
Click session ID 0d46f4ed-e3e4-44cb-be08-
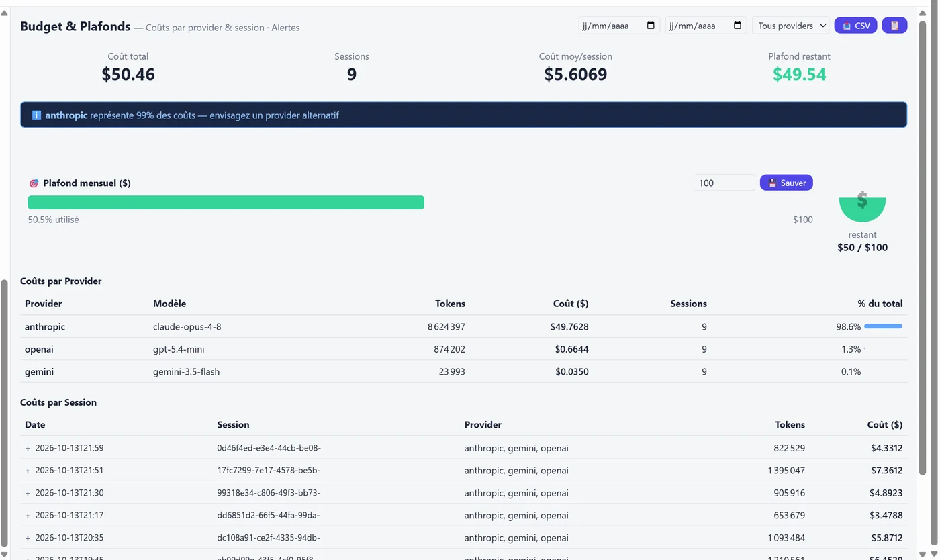269,448
